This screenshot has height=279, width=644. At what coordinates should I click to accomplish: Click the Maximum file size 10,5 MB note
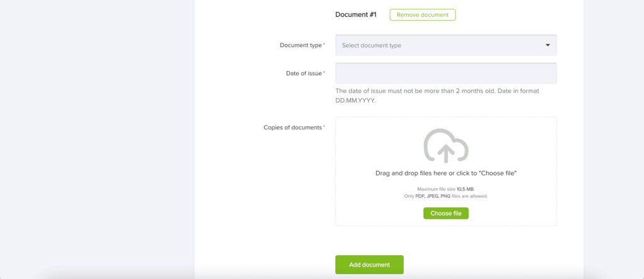click(446, 189)
